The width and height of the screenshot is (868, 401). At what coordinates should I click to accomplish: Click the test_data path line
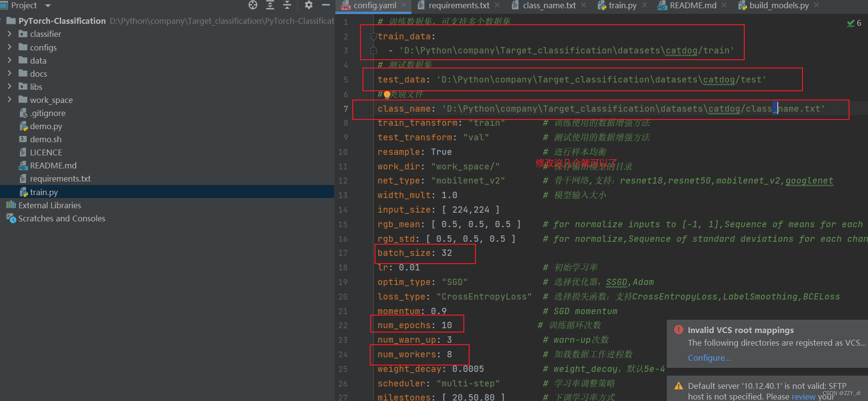[x=572, y=80]
